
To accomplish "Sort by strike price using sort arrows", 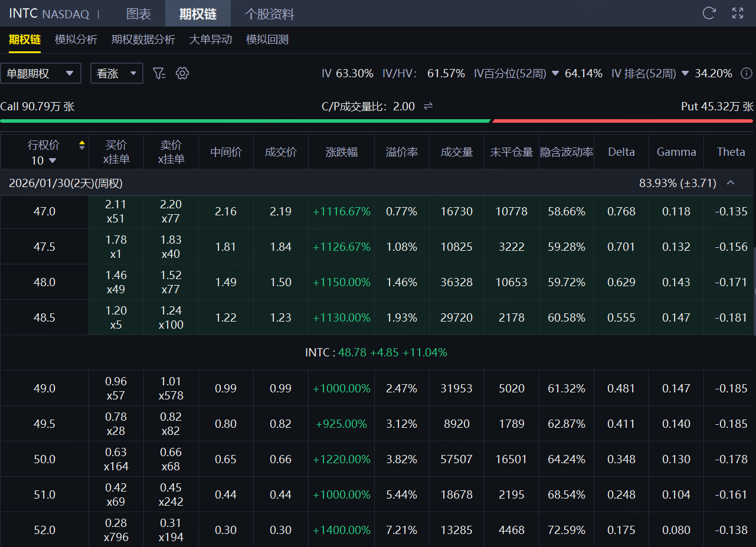I will pyautogui.click(x=82, y=145).
